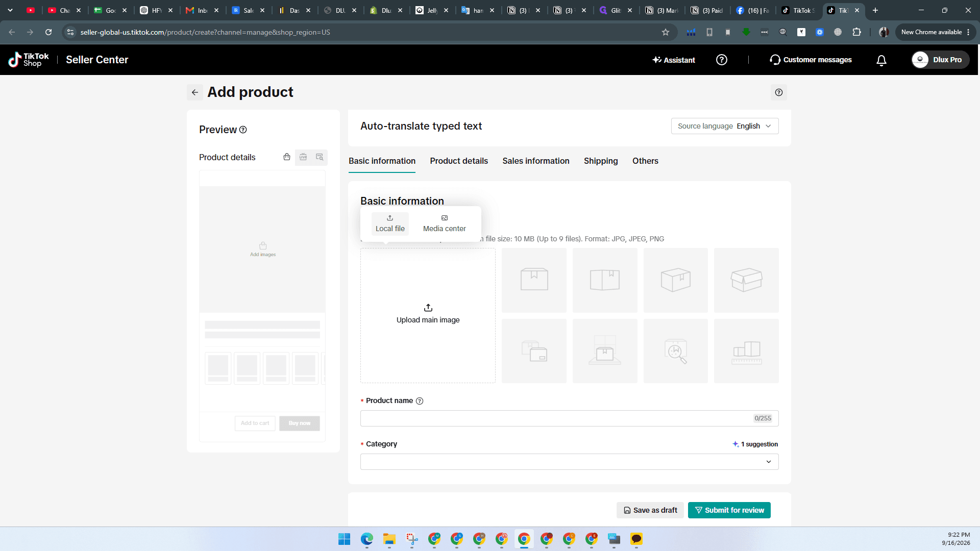Click the Preview info icon
The width and height of the screenshot is (980, 551).
point(243,130)
